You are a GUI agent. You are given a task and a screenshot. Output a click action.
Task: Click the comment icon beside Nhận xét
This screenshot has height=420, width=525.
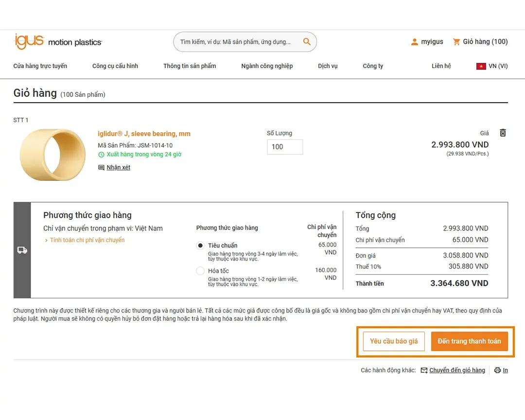101,167
